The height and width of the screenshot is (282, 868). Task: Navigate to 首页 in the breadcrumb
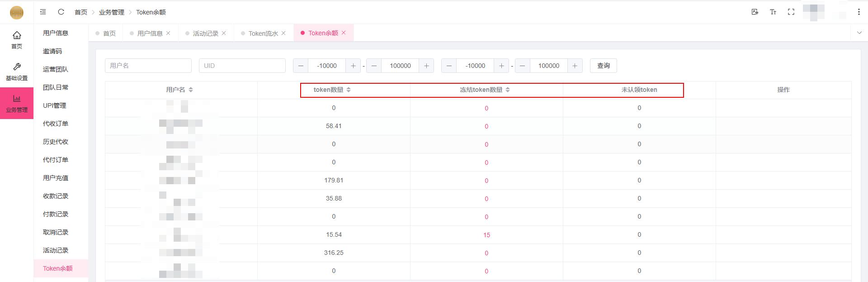point(81,12)
